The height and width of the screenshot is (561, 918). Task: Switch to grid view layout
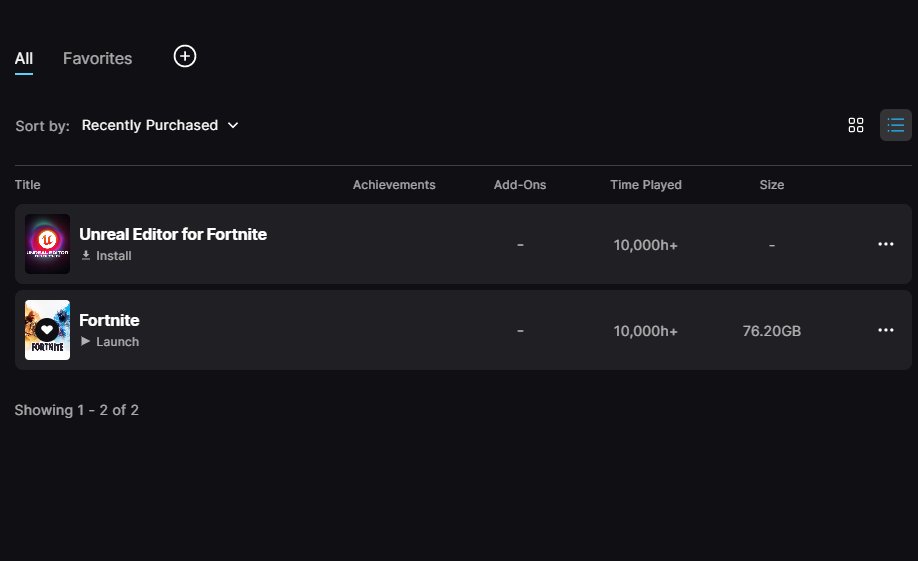point(855,125)
